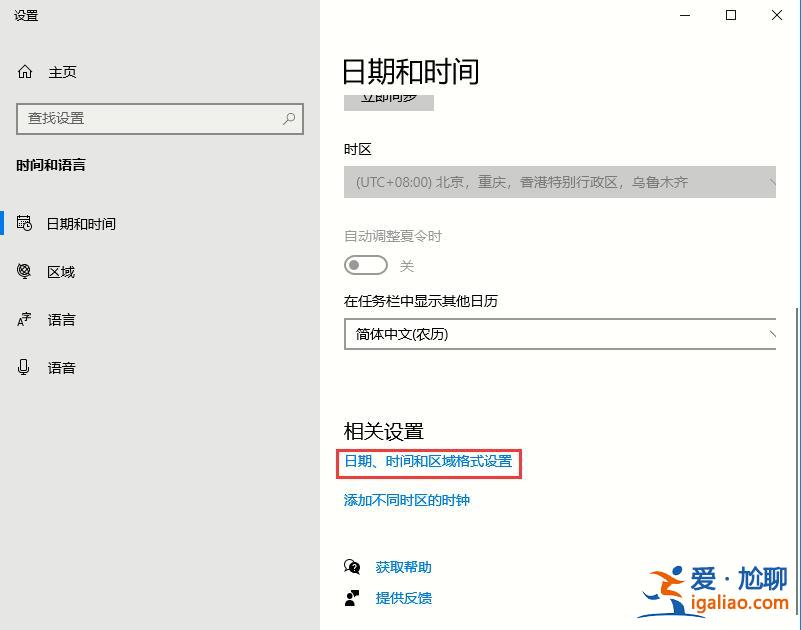Image resolution: width=801 pixels, height=630 pixels.
Task: Switch to the 区域 settings page
Action: (x=60, y=271)
